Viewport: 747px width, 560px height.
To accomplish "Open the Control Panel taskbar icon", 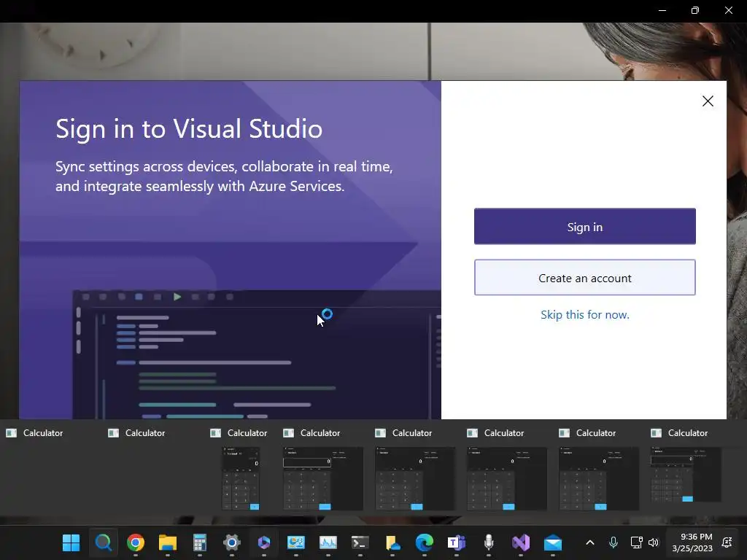I will click(x=296, y=542).
